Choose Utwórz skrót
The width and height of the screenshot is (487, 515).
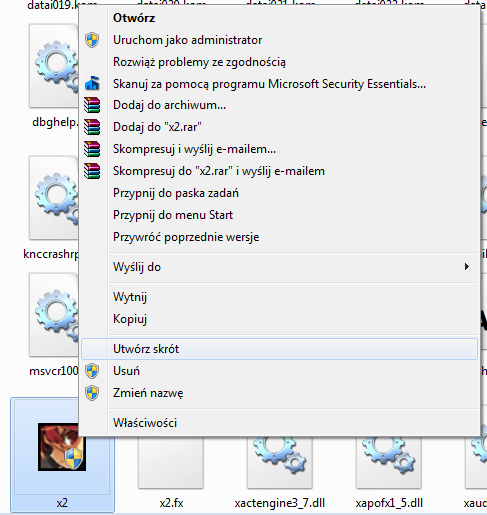[279, 349]
